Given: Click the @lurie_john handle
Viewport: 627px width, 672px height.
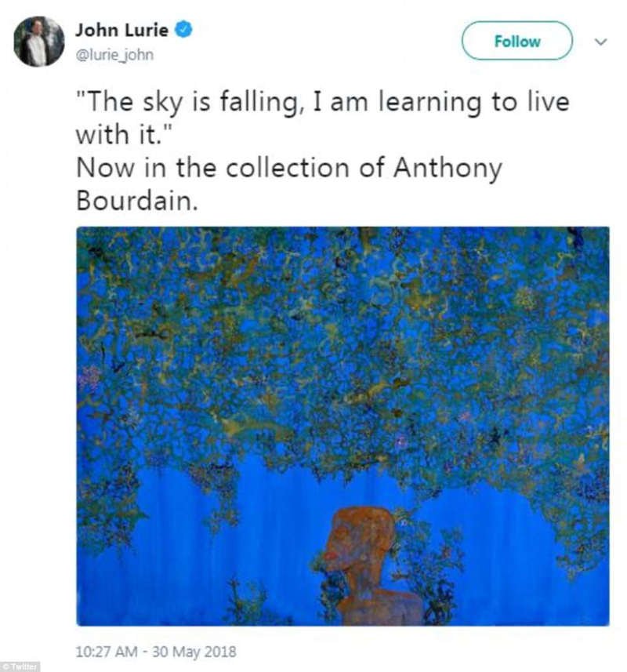Looking at the screenshot, I should tap(114, 55).
